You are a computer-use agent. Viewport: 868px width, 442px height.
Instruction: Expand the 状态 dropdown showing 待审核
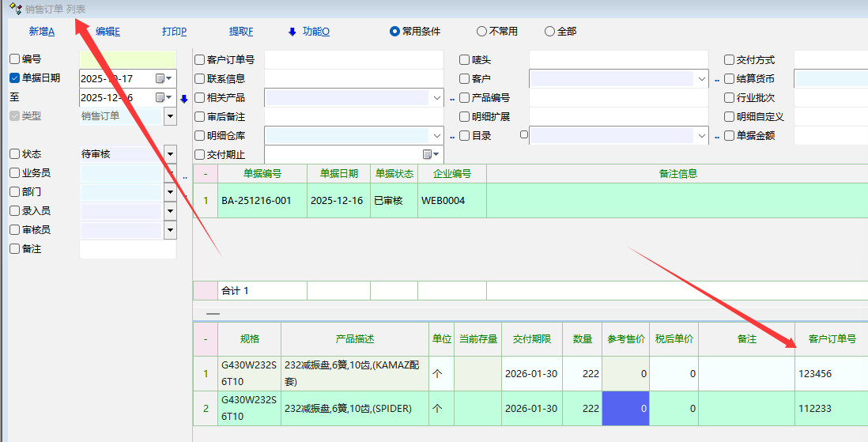[x=170, y=154]
